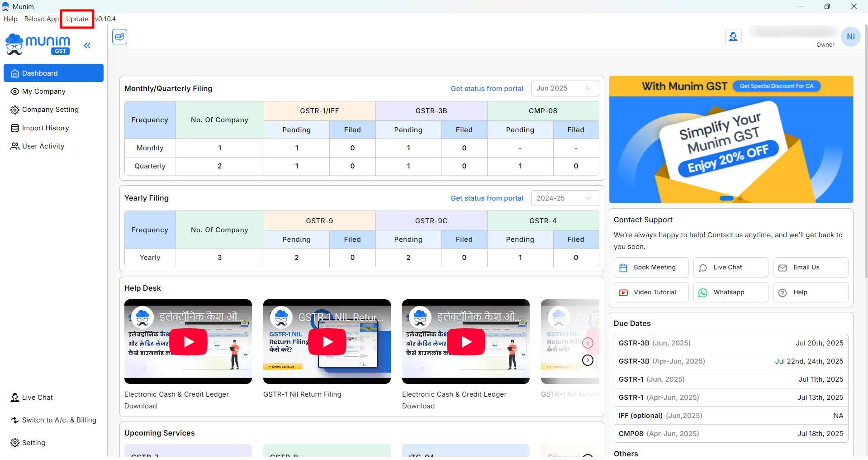Open Setting in the sidebar
Image resolution: width=868 pixels, height=460 pixels.
coord(53,443)
